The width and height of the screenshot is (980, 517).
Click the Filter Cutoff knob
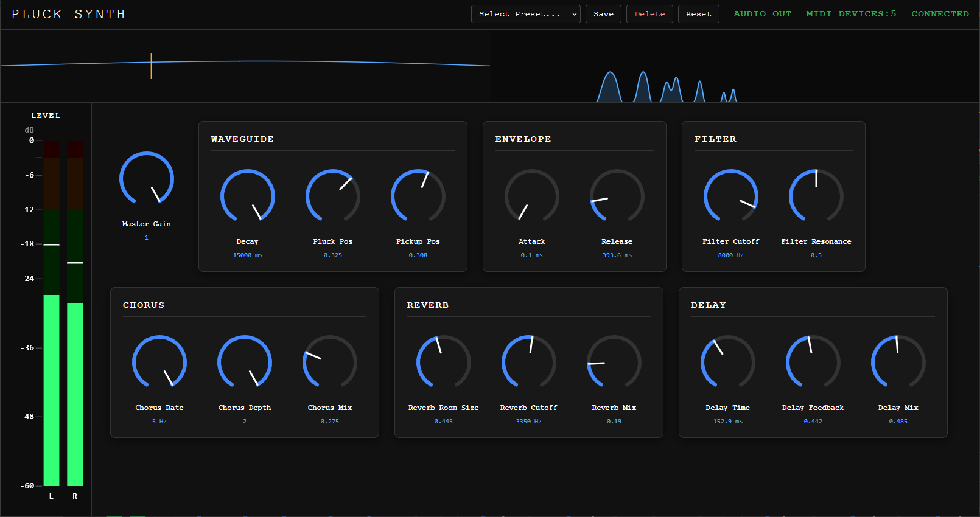pyautogui.click(x=731, y=196)
